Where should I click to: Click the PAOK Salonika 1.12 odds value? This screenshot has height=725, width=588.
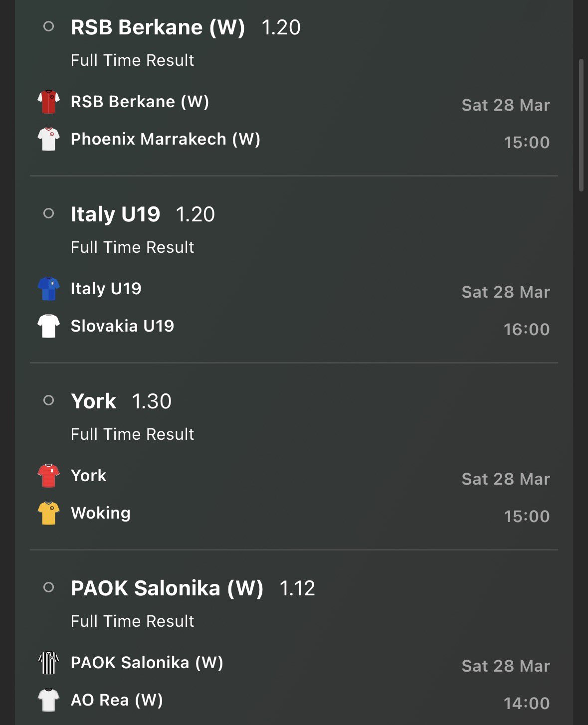click(x=297, y=588)
